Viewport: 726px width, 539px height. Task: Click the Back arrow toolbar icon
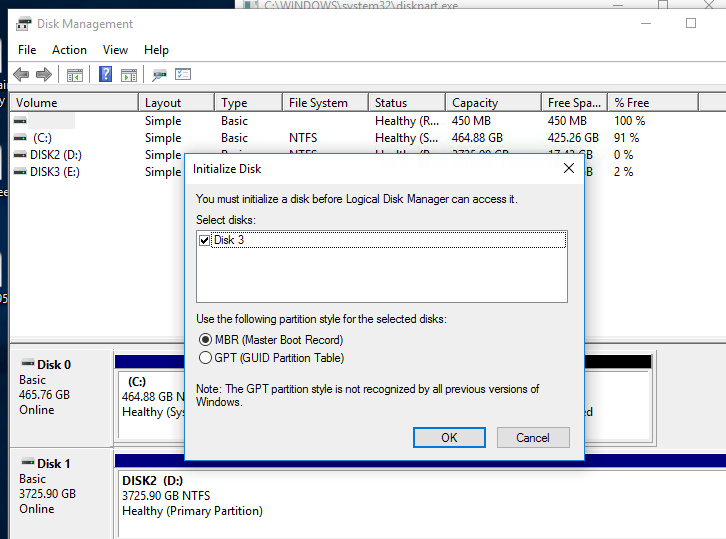[21, 74]
